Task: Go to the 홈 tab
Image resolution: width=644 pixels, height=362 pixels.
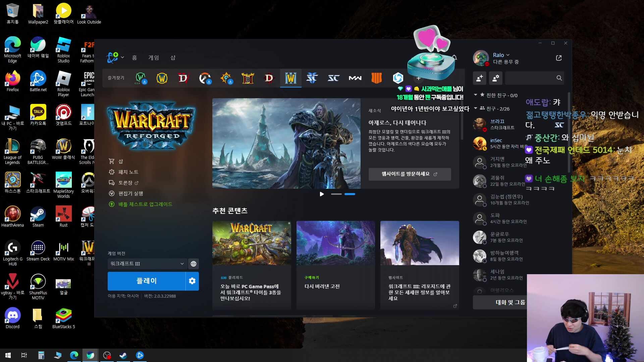Action: [x=135, y=58]
